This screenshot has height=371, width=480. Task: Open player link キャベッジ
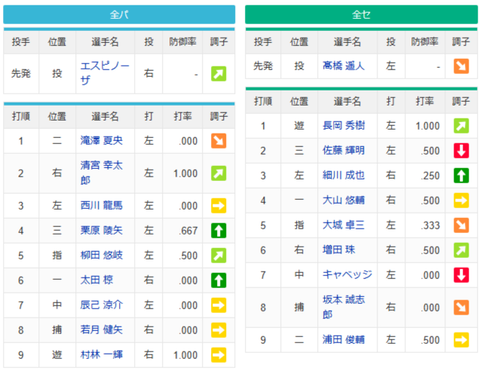(347, 275)
